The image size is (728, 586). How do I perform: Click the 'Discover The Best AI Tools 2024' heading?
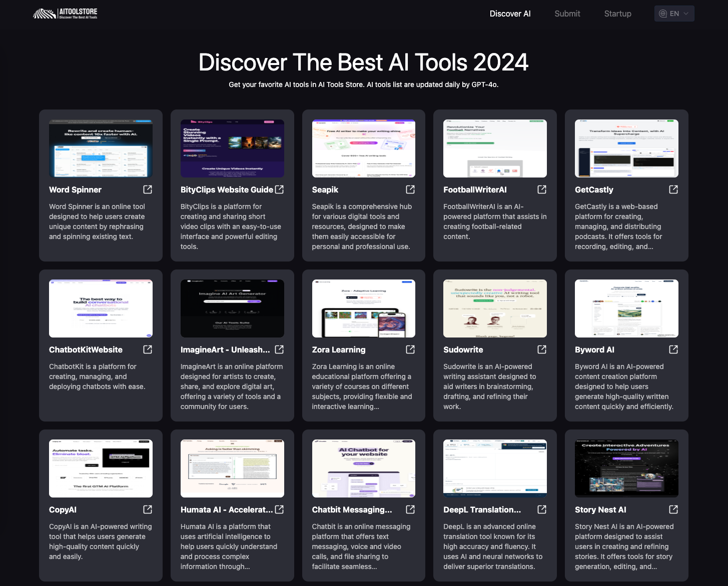tap(364, 62)
